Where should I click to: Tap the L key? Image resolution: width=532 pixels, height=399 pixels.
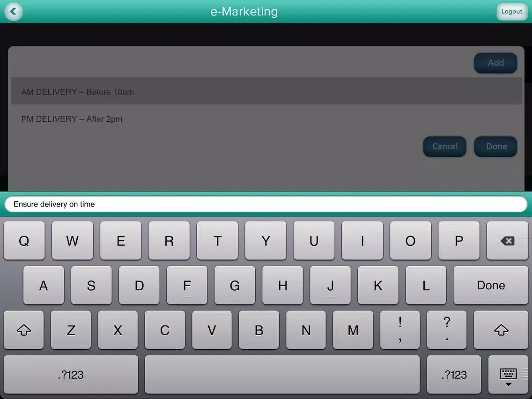click(x=426, y=285)
